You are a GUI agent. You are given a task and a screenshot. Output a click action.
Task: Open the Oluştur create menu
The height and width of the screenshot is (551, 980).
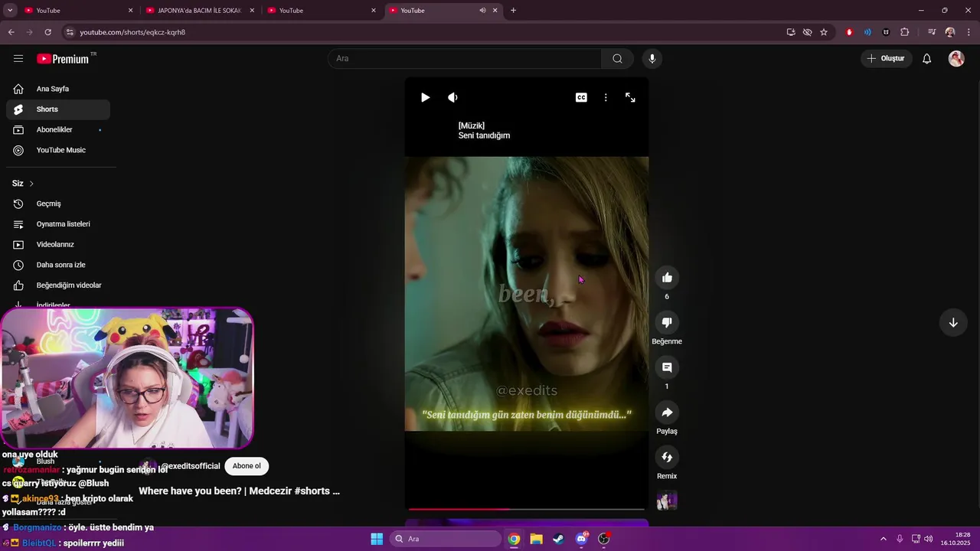[887, 59]
